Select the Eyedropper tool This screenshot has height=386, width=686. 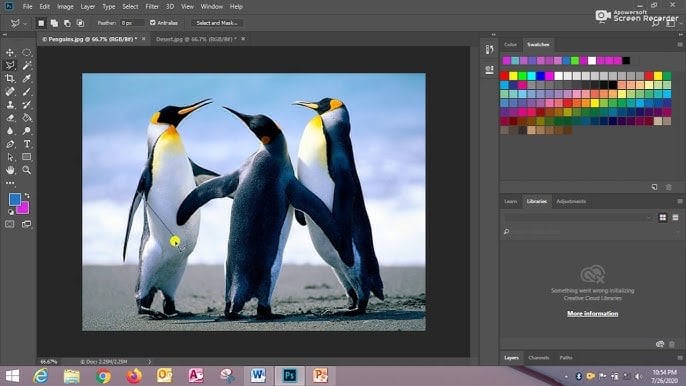(27, 79)
